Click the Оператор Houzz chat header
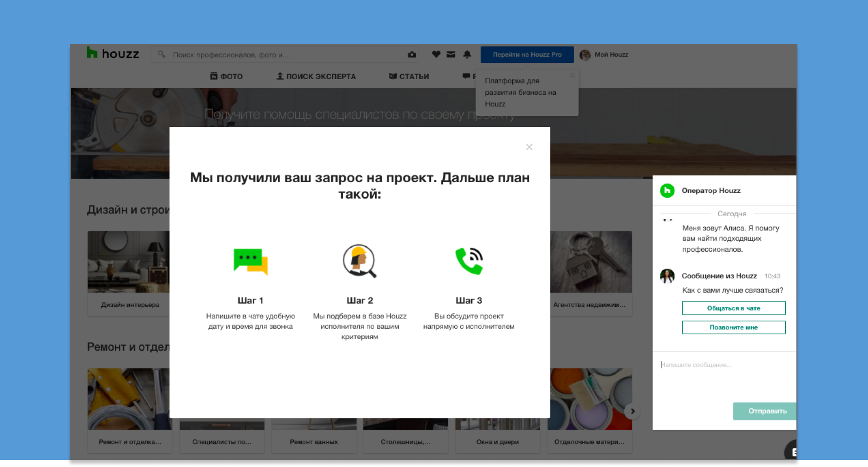This screenshot has width=868, height=467. tap(711, 191)
